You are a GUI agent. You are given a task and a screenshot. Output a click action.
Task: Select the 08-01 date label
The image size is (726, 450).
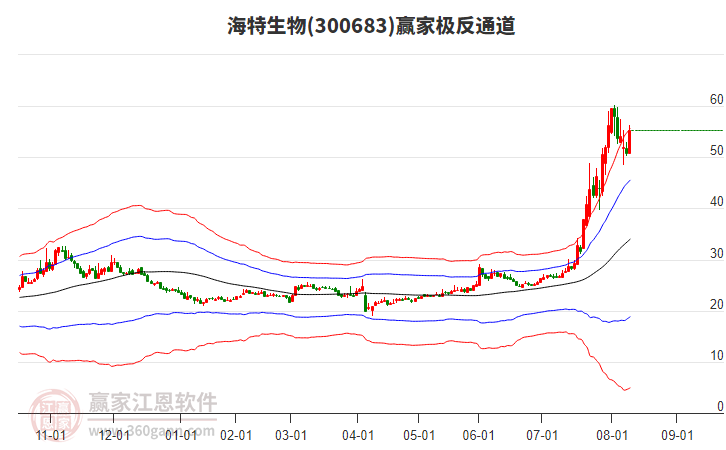(612, 436)
